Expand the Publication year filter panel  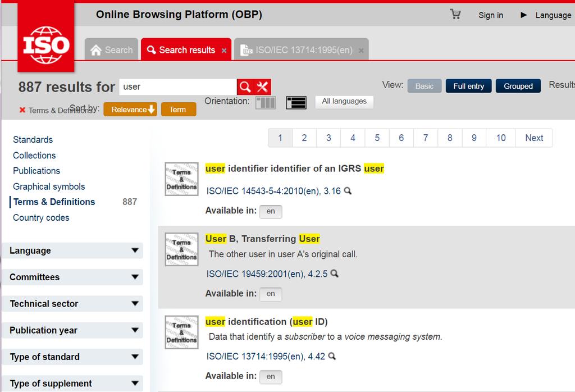coord(72,330)
